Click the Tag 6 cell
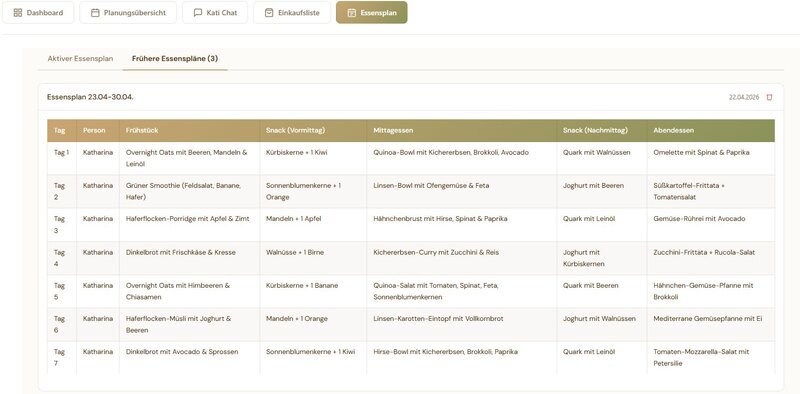The width and height of the screenshot is (800, 394). [x=62, y=325]
